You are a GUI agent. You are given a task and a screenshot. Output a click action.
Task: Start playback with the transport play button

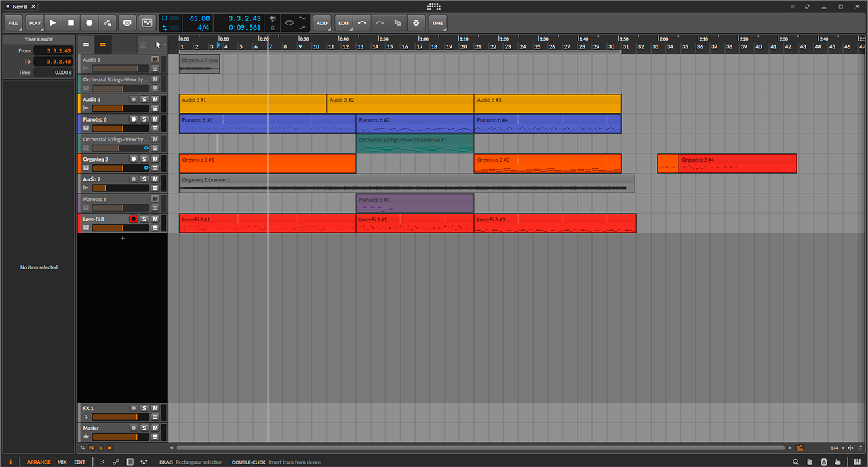point(53,23)
